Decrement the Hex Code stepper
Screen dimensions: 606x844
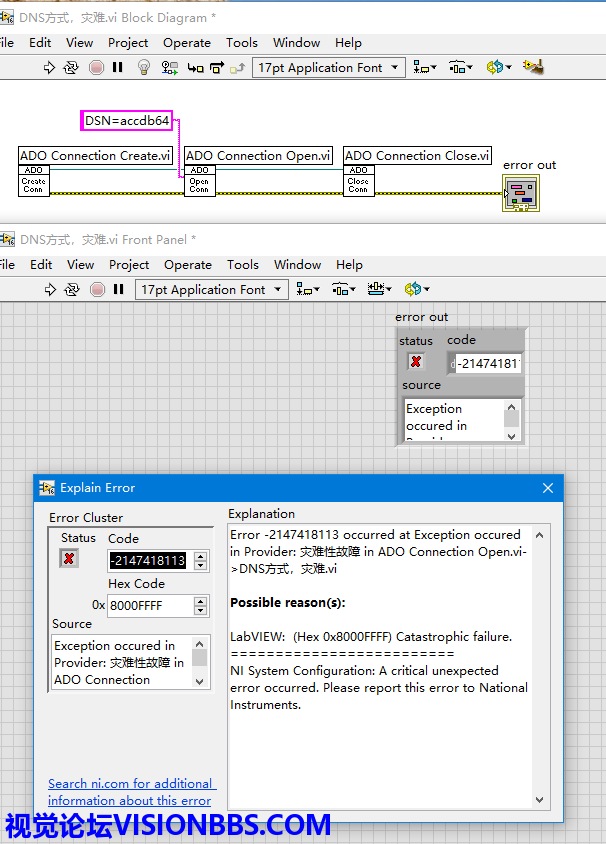click(201, 610)
